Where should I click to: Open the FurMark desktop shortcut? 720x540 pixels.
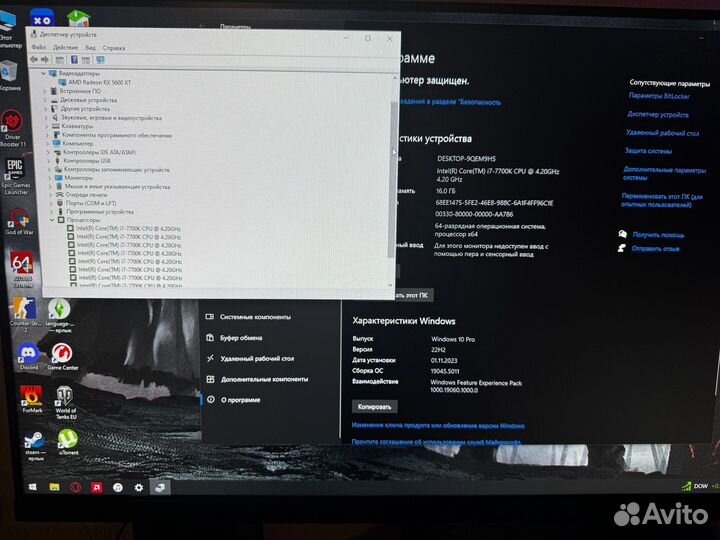31,396
